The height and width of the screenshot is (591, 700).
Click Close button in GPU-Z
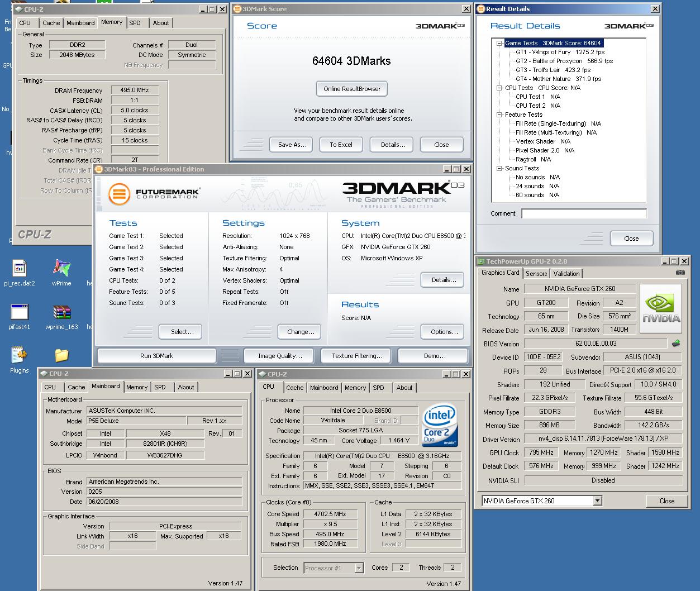(x=667, y=501)
